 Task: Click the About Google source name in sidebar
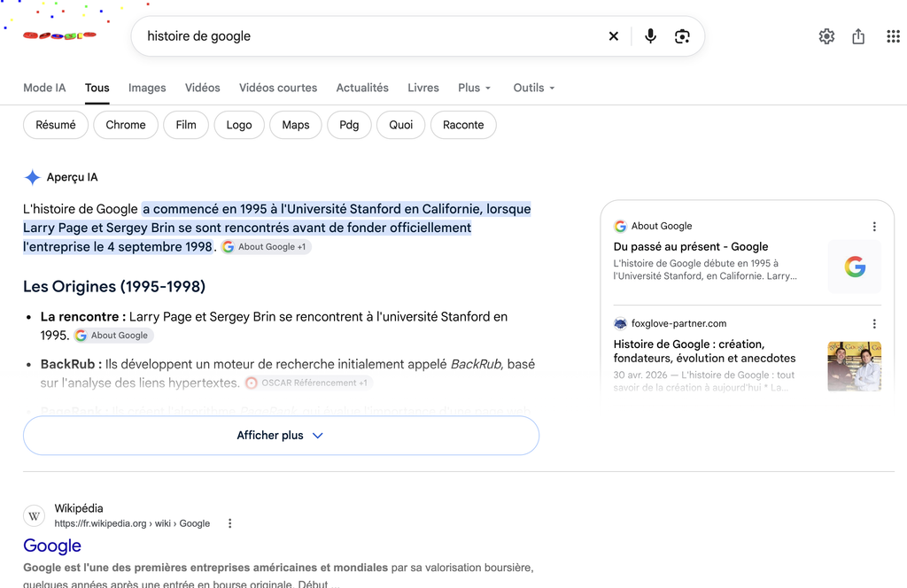662,226
